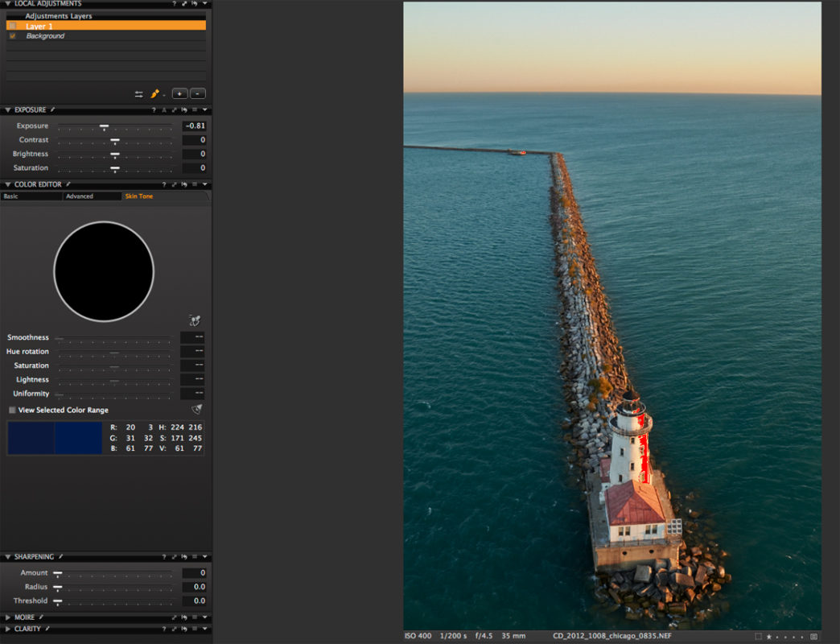Open the Clarity panel action menu icon
The width and height of the screenshot is (840, 644).
pyautogui.click(x=195, y=629)
